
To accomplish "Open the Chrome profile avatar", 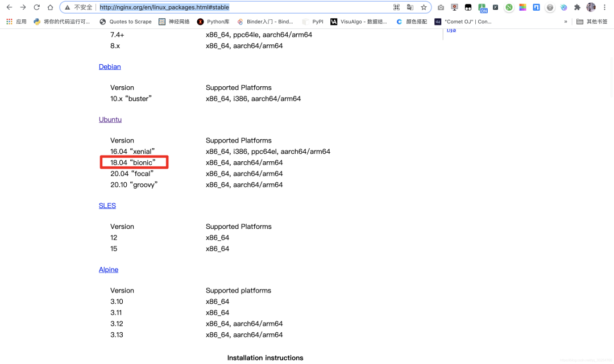I will coord(591,7).
